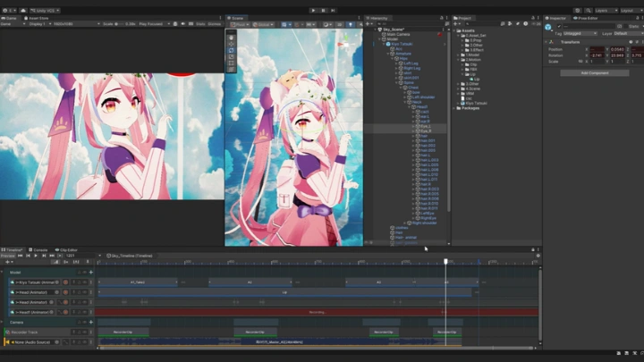Switch to the Pose Editor tab

point(586,18)
